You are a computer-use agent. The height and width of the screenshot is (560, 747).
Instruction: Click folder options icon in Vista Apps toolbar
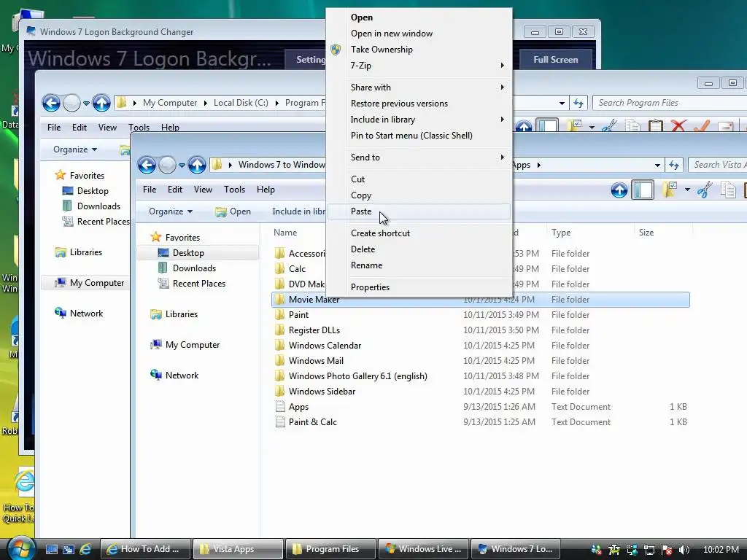670,190
